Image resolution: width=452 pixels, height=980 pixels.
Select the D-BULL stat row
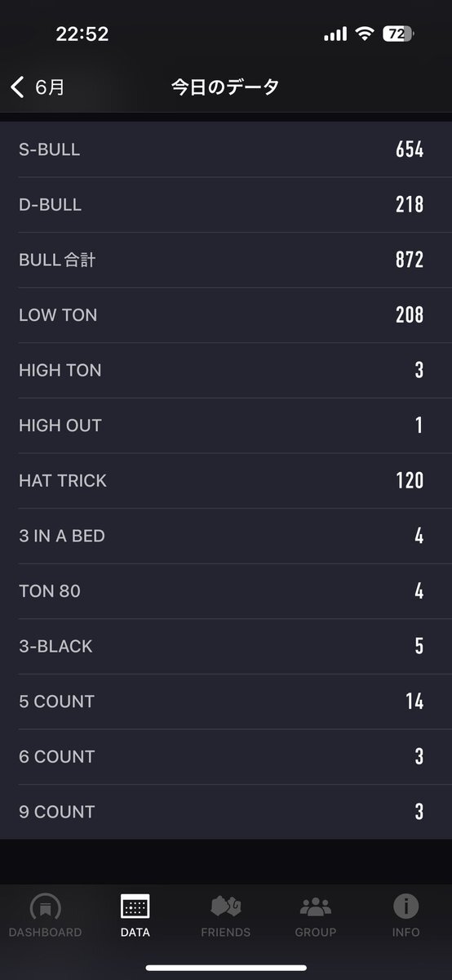click(x=226, y=205)
